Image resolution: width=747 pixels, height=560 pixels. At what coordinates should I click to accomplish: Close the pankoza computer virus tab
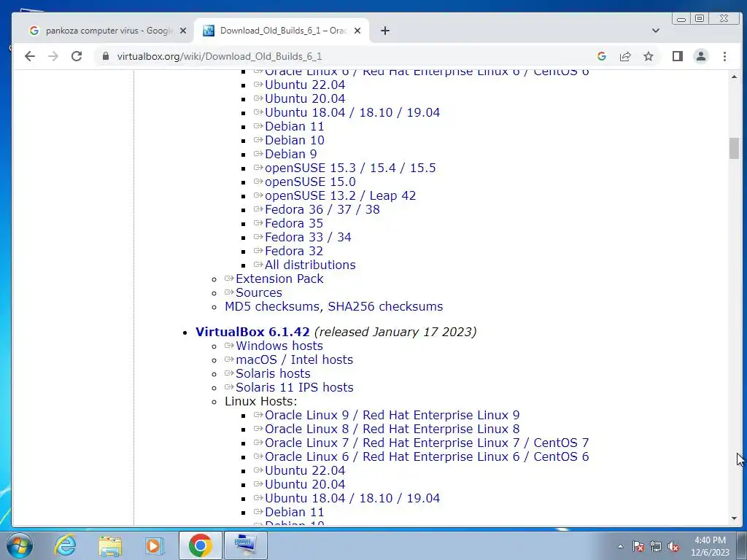pos(183,31)
